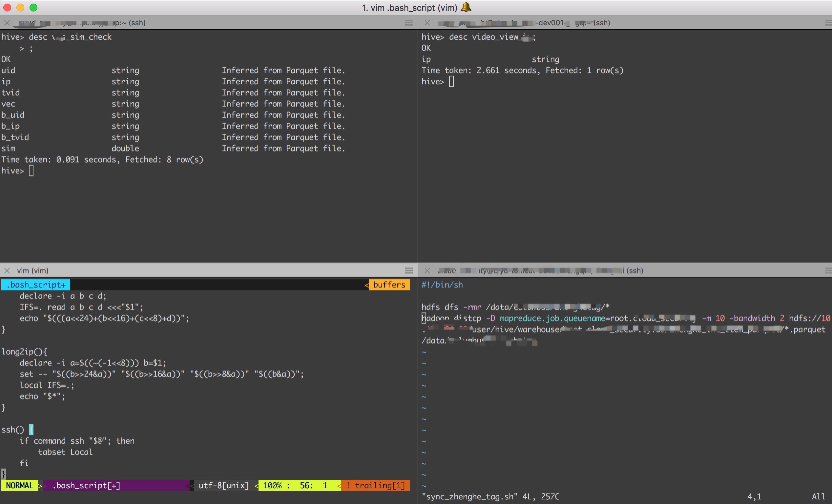The width and height of the screenshot is (832, 504).
Task: Open vim pane hamburger menu icon
Action: coord(409,271)
